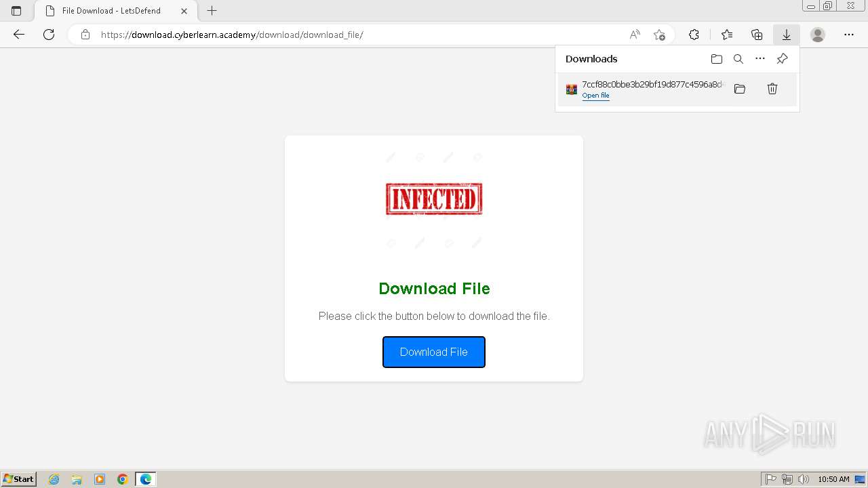
Task: Reload the page with Refresh icon
Action: point(49,35)
